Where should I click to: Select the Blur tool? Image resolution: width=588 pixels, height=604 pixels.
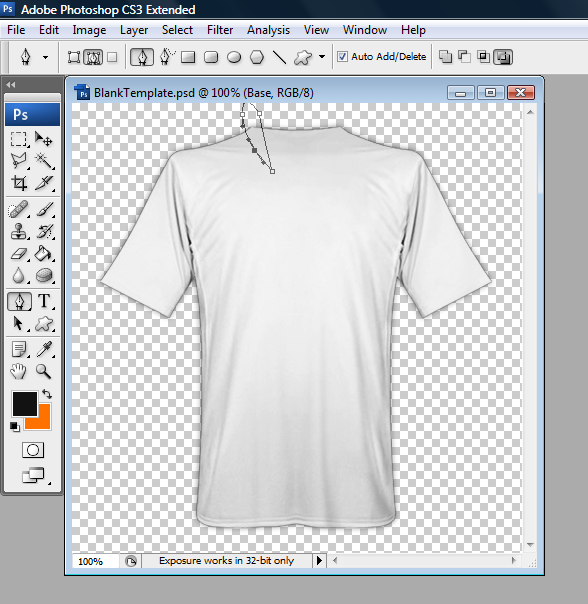(x=18, y=275)
